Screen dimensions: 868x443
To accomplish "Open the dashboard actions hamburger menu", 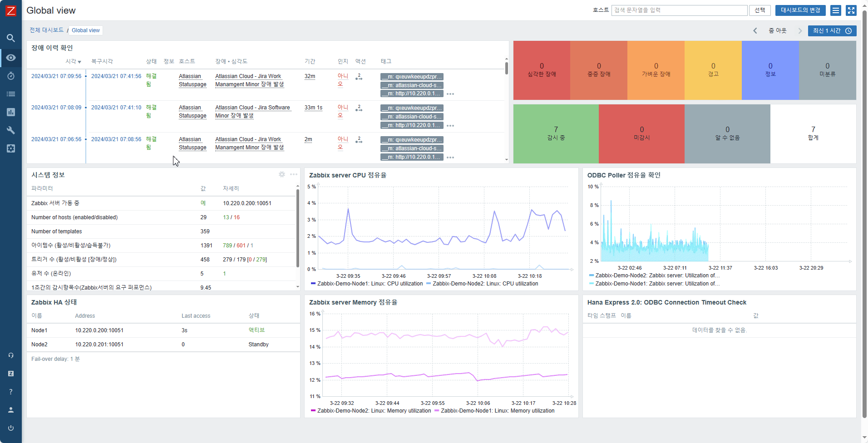I will point(836,10).
